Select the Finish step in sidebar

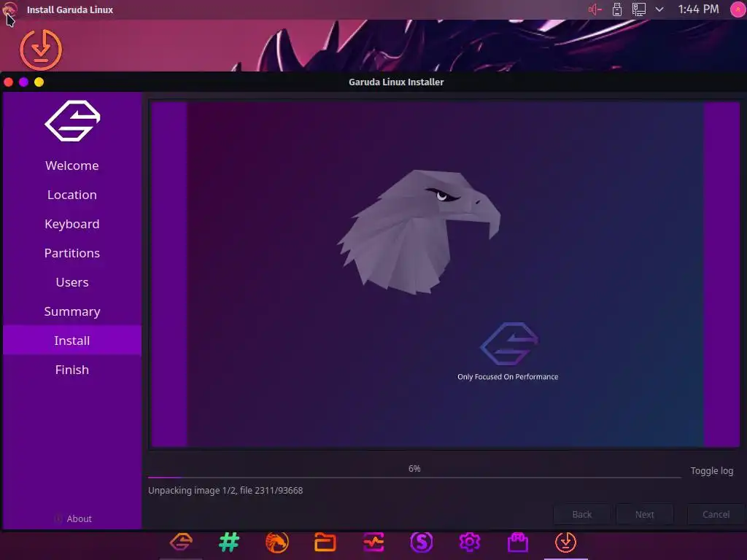72,370
